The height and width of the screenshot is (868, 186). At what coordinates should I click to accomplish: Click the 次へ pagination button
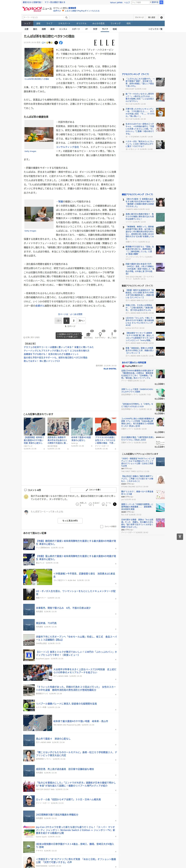click(x=82, y=321)
